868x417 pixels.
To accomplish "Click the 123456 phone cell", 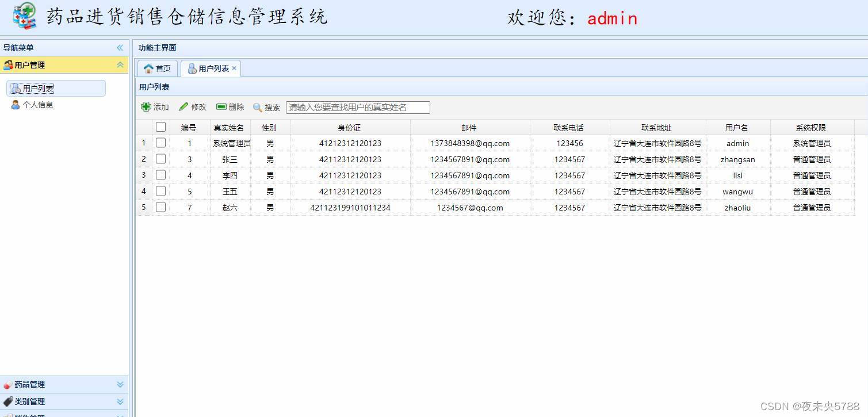I will click(x=570, y=143).
